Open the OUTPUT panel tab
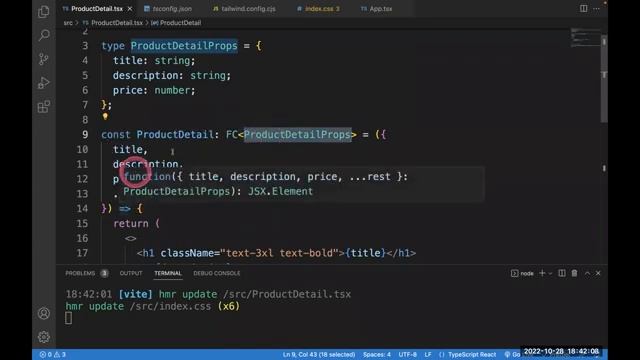Image resolution: width=640 pixels, height=360 pixels. 131,273
